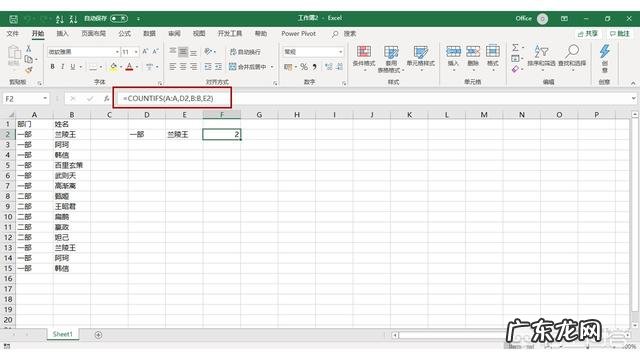Image resolution: width=640 pixels, height=360 pixels.
Task: Click the Paste clipboard icon
Action: click(14, 53)
